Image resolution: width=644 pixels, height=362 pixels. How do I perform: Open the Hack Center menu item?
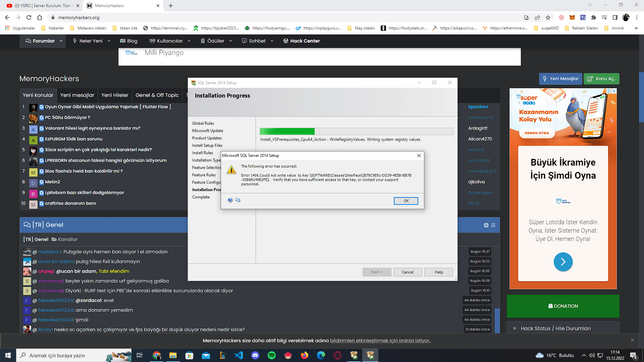[302, 41]
